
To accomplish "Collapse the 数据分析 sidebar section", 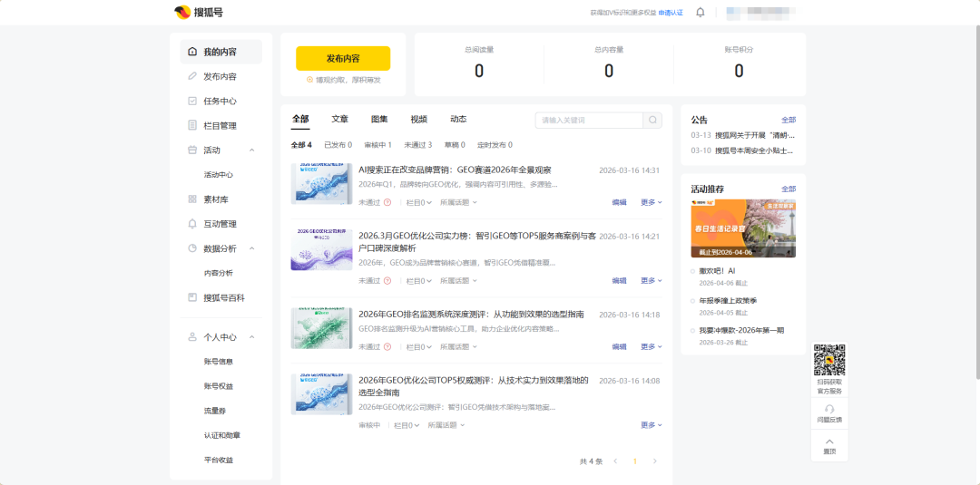I will pos(252,248).
